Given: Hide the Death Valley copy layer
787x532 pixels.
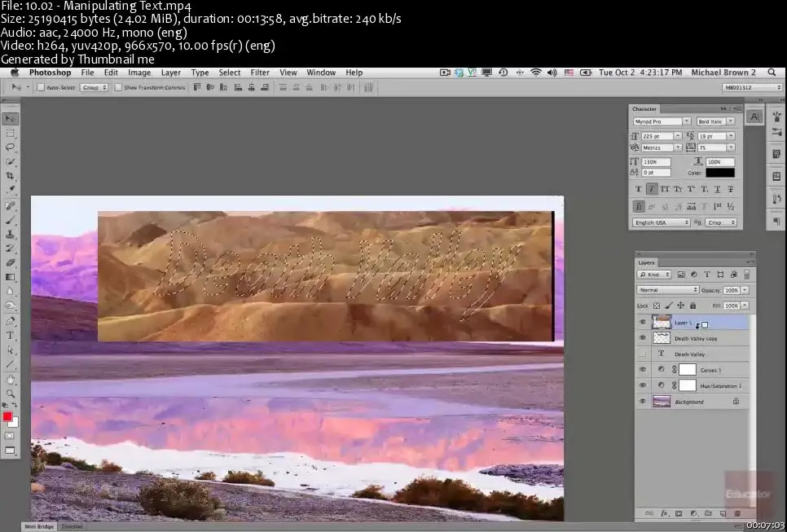Looking at the screenshot, I should 643,338.
